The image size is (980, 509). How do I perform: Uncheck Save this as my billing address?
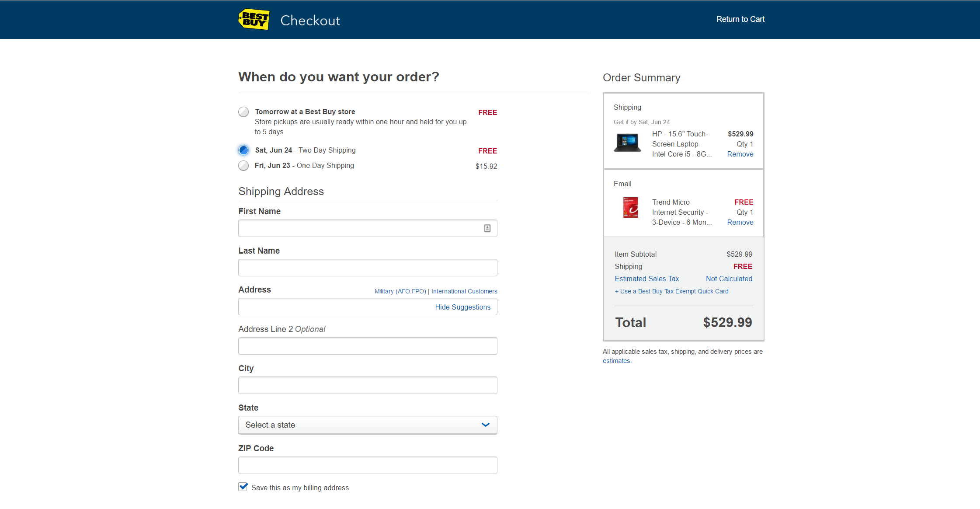tap(243, 487)
